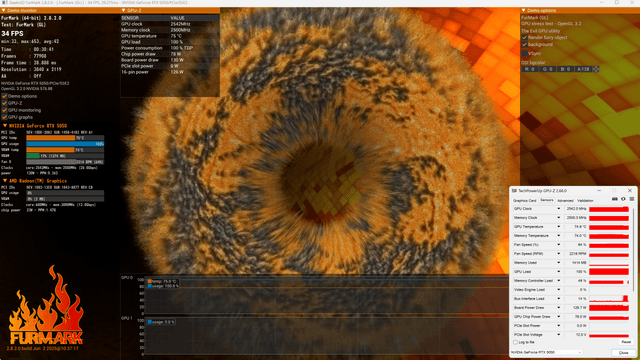Click the orange GPU temp bar
The width and height of the screenshot is (640, 360).
coord(51,138)
